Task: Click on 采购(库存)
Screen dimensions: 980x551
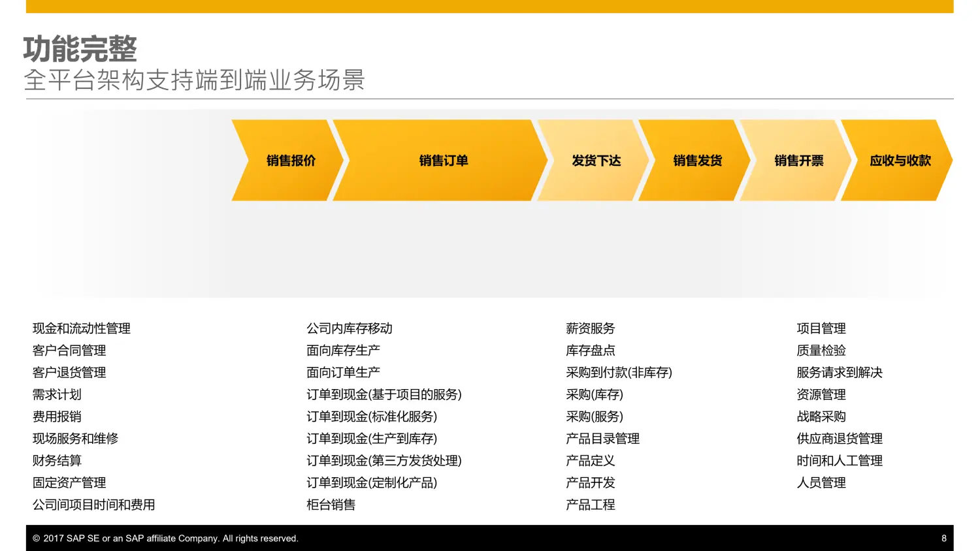Action: pos(595,395)
